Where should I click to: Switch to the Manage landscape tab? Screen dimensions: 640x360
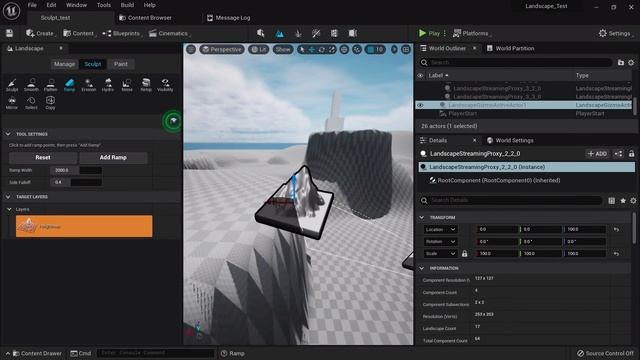64,64
